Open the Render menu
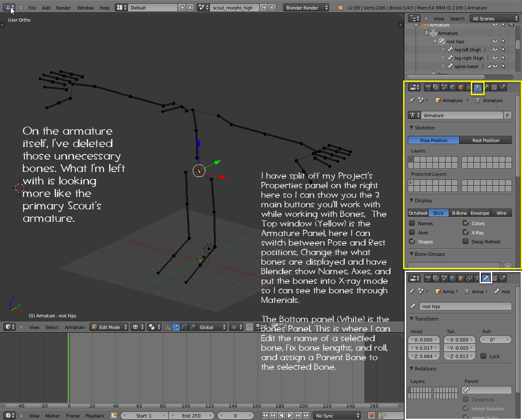522x420 pixels. tap(64, 8)
